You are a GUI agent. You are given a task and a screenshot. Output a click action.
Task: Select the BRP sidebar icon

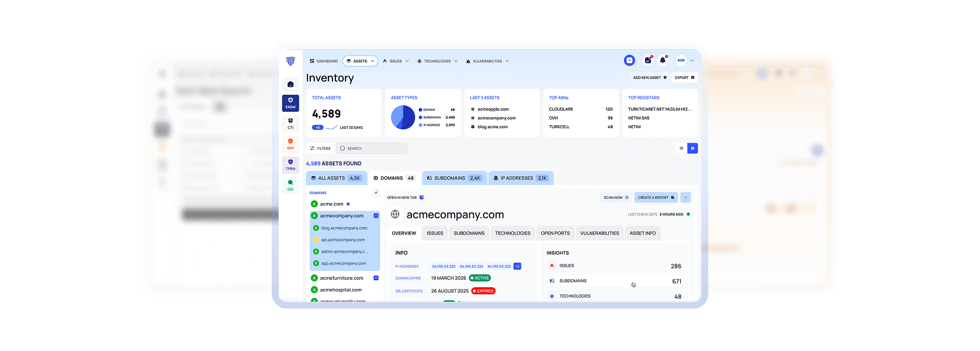(290, 144)
